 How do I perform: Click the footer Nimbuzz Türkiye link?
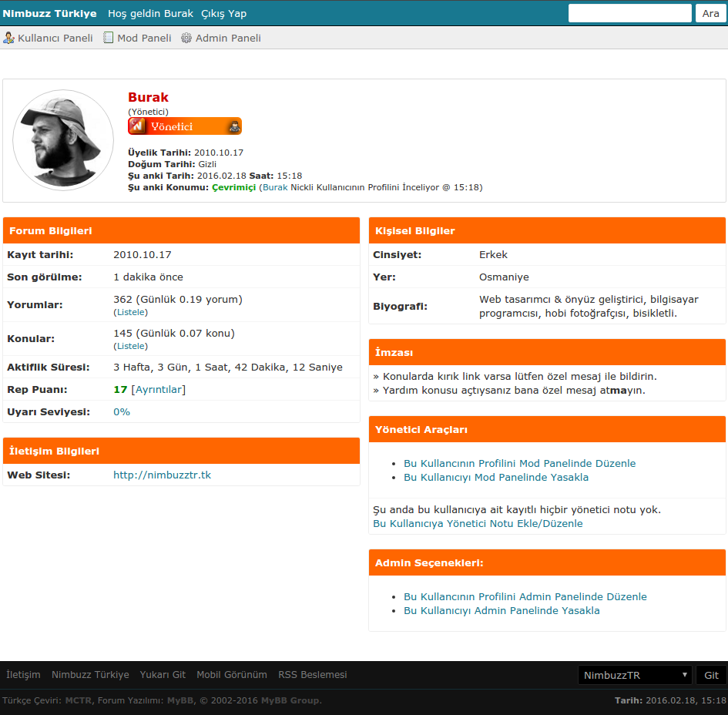(90, 675)
